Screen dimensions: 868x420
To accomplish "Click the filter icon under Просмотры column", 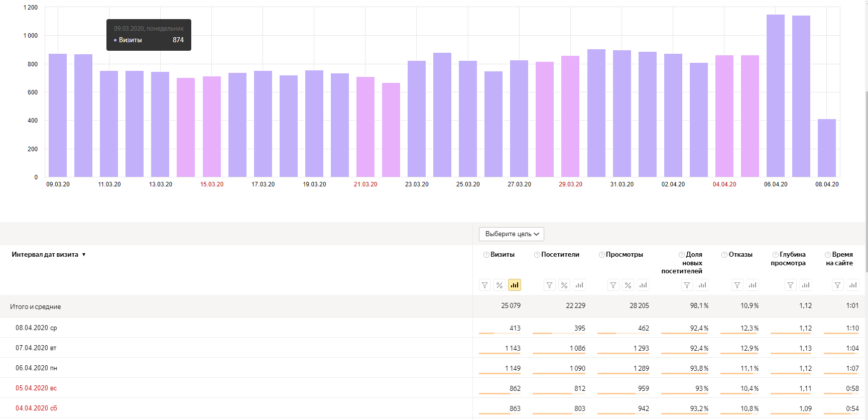I will point(613,285).
